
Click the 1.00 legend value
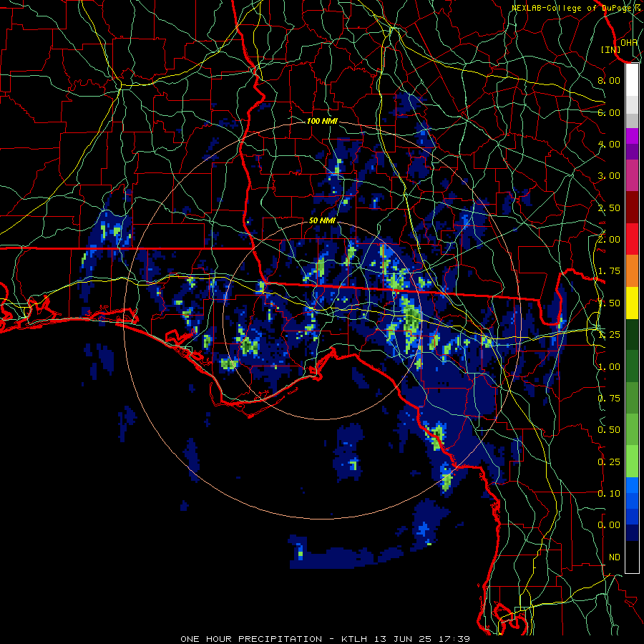point(609,366)
